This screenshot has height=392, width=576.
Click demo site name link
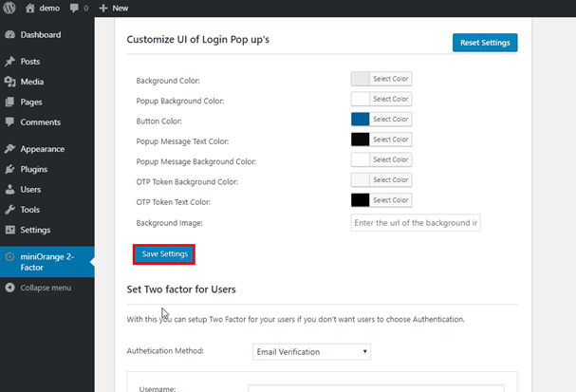tap(49, 9)
